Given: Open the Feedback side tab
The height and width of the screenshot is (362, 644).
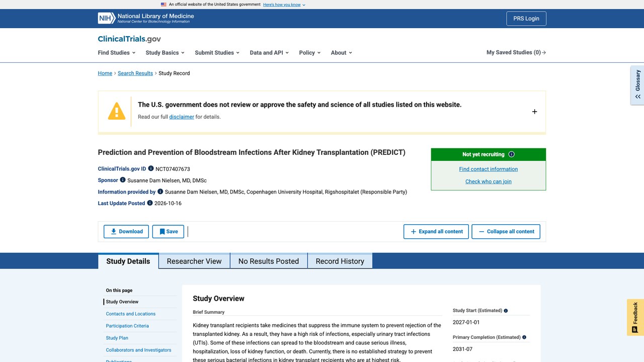Looking at the screenshot, I should click(x=635, y=317).
